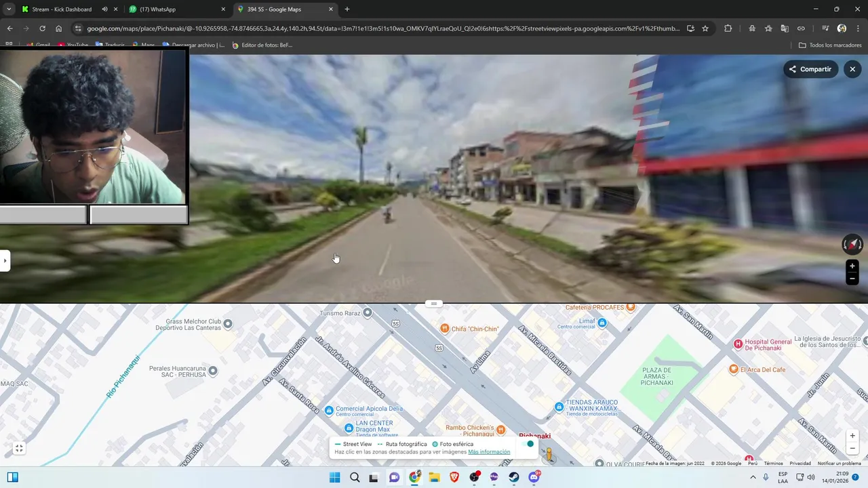Zoom in on the lower map
Image resolution: width=868 pixels, height=488 pixels.
point(852,436)
